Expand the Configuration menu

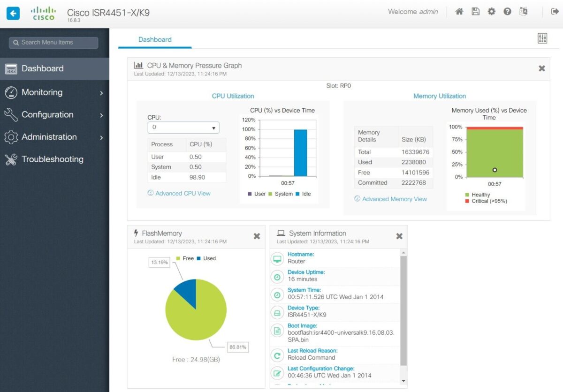(x=54, y=115)
